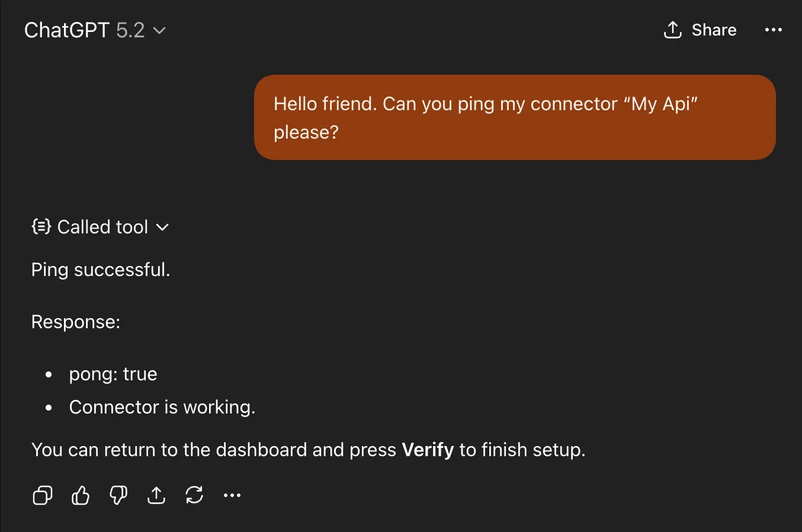Viewport: 802px width, 532px height.
Task: Click the Called tool label
Action: [x=102, y=227]
